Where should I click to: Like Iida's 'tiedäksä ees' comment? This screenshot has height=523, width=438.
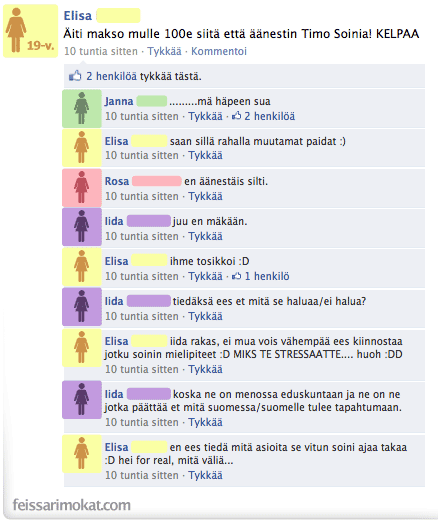[205, 316]
